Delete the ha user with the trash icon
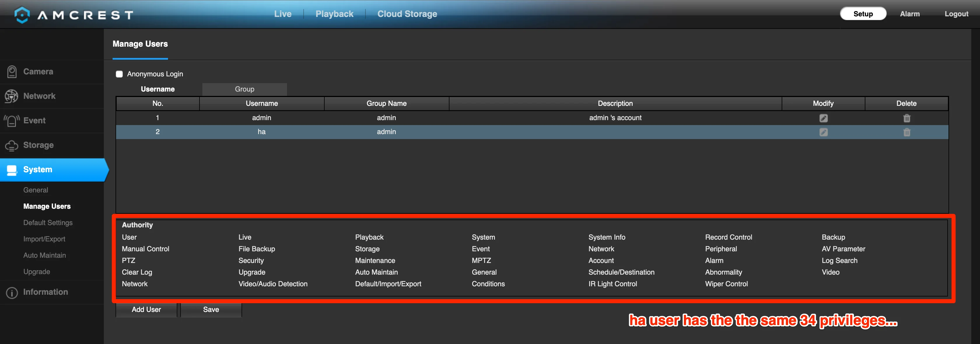Screen dimensions: 980x344 point(907,132)
